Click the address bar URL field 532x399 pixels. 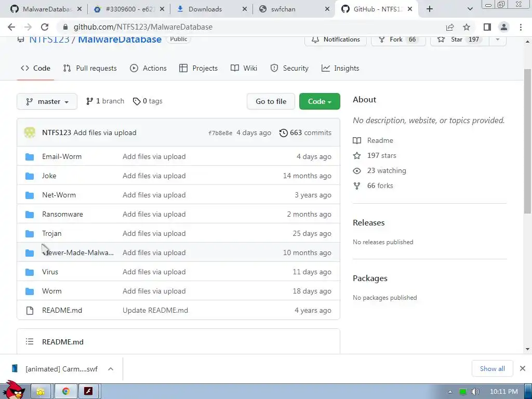tap(251, 27)
